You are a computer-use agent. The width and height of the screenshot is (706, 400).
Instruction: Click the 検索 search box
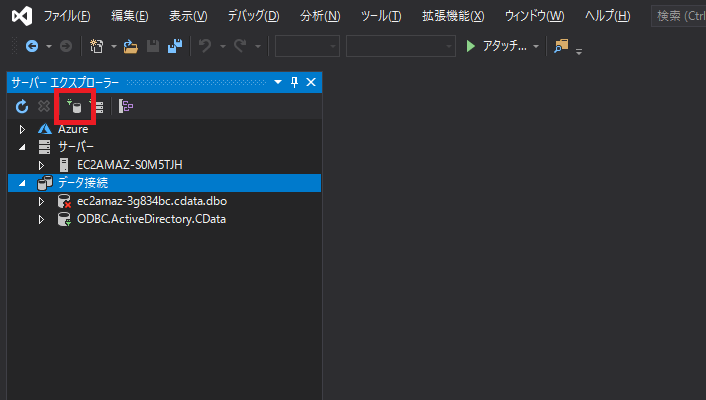[679, 16]
